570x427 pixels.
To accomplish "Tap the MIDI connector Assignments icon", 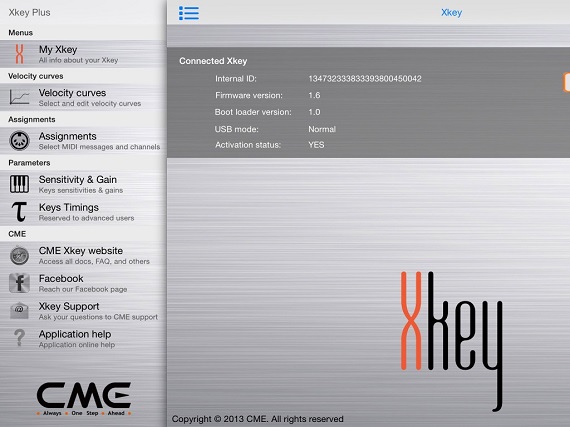I will (x=20, y=141).
